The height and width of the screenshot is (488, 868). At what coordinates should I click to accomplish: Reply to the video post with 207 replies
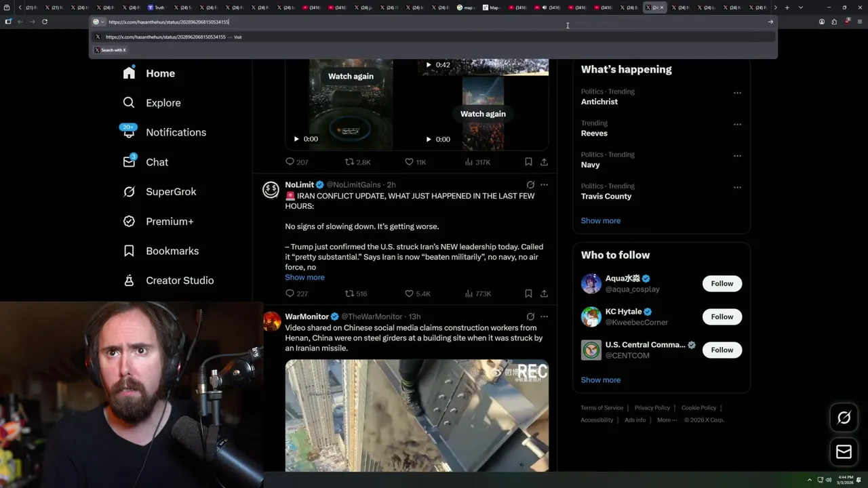[296, 162]
